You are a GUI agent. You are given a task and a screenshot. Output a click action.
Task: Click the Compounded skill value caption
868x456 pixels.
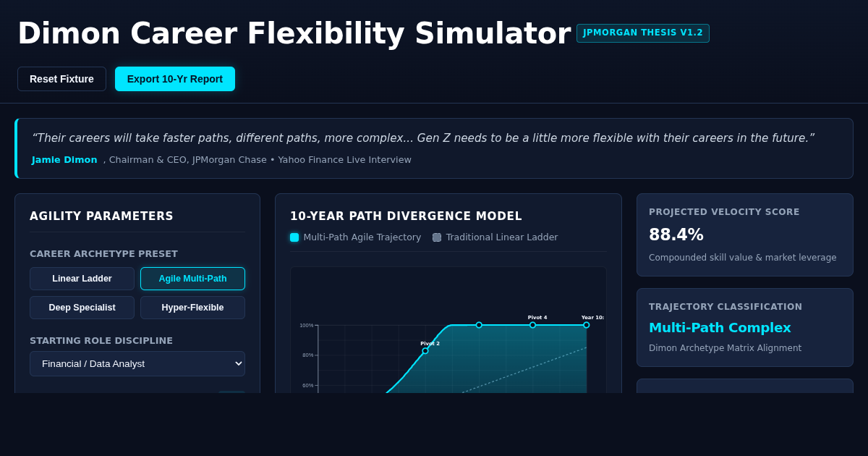[743, 258]
